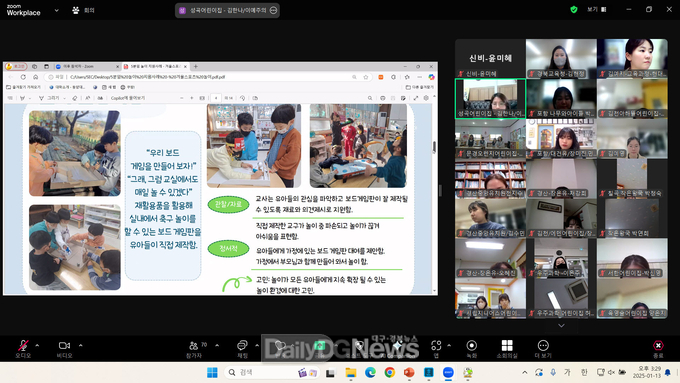Image resolution: width=680 pixels, height=383 pixels.
Task: Click the green encryption shield icon
Action: pos(574,10)
